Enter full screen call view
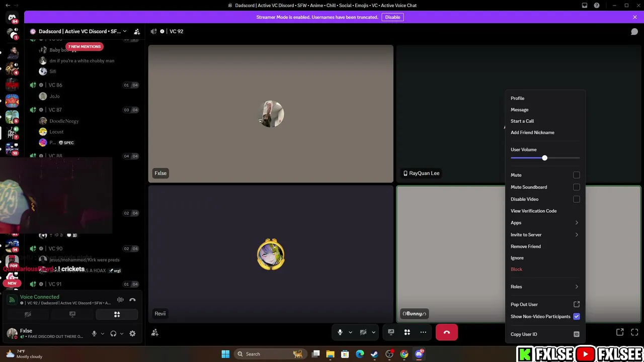The image size is (644, 362). 634,332
